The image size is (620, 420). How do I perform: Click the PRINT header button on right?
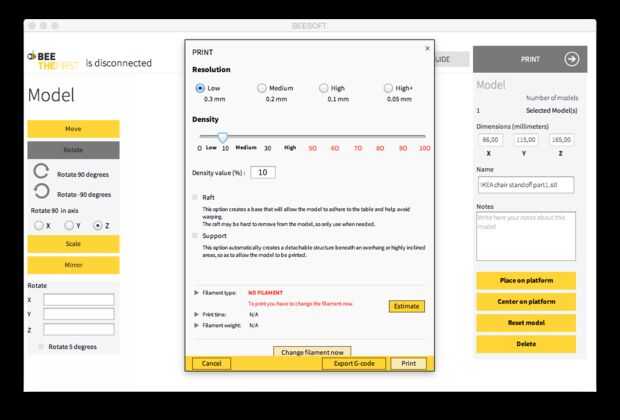pos(530,59)
